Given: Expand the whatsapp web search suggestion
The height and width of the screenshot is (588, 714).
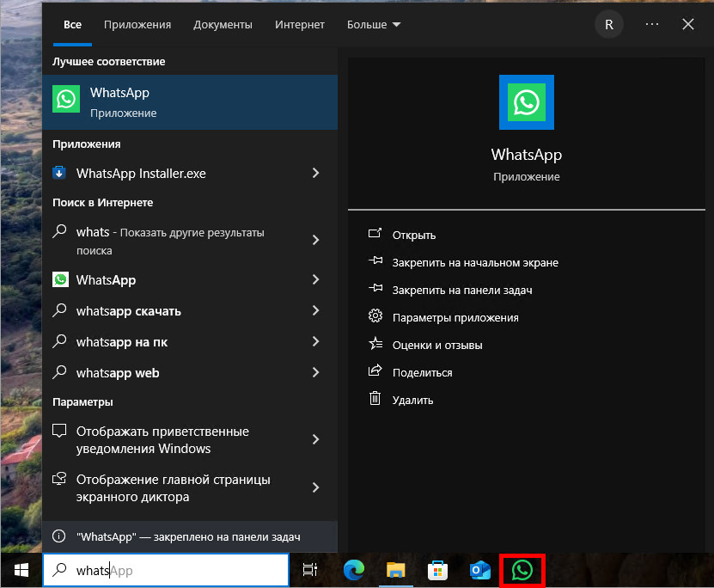Looking at the screenshot, I should pos(317,372).
